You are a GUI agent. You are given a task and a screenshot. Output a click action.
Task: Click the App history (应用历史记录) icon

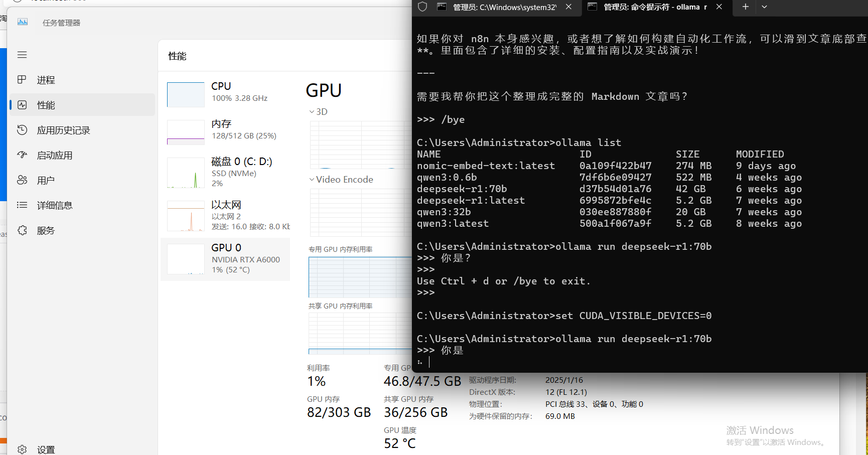pos(22,130)
